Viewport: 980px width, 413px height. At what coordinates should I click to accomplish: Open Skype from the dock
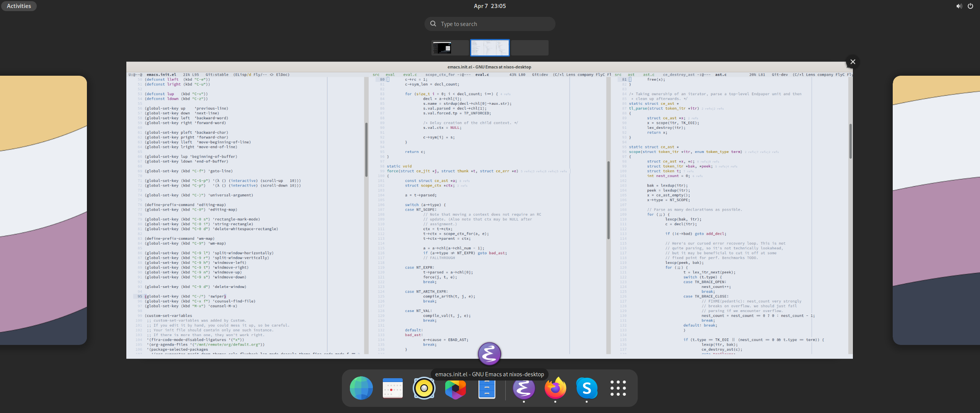586,388
